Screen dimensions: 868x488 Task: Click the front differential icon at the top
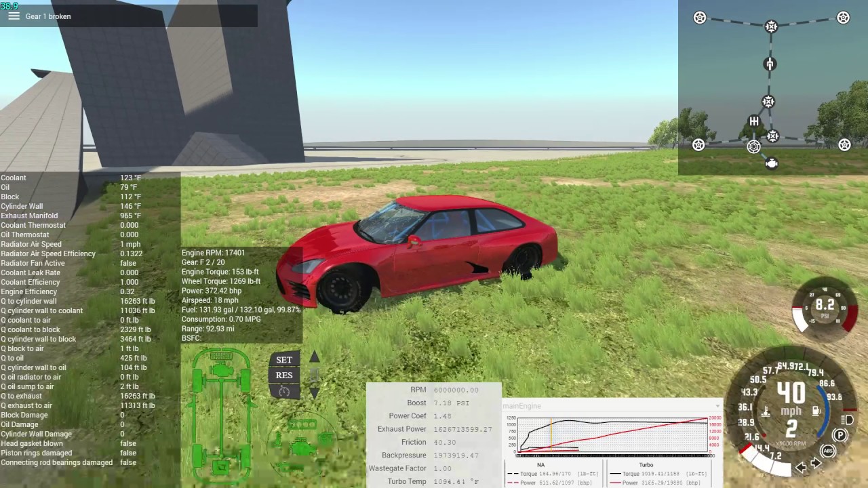click(x=771, y=26)
